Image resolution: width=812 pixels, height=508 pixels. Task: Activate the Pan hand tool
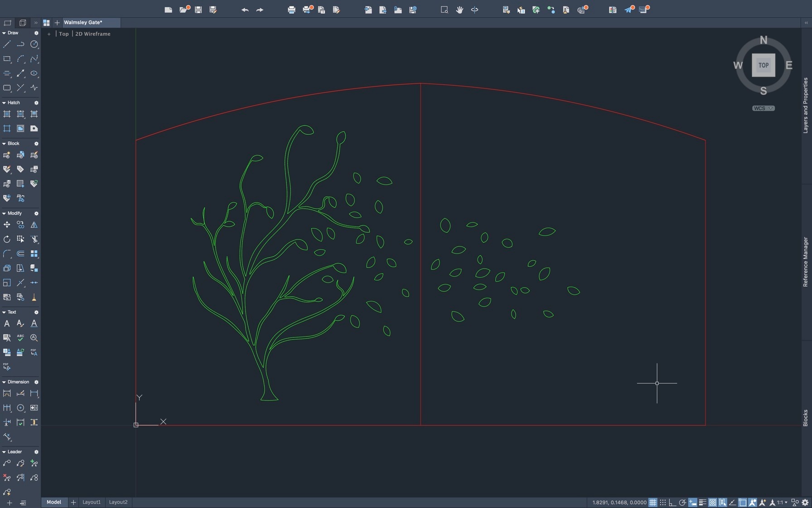(x=459, y=10)
